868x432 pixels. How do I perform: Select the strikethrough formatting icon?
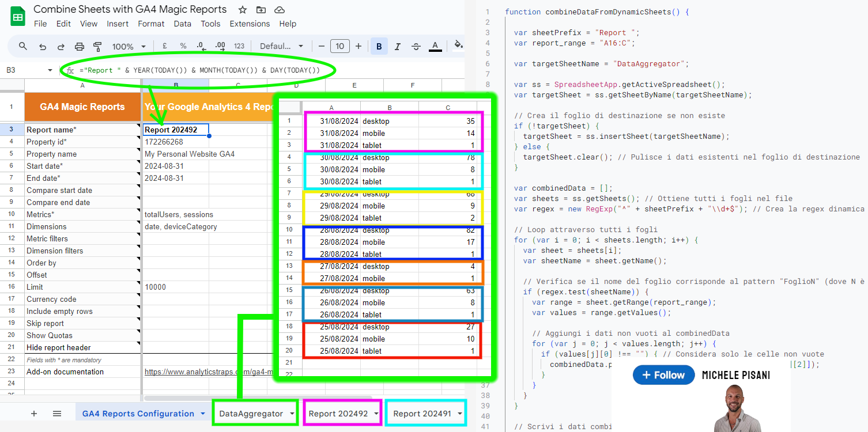point(416,46)
